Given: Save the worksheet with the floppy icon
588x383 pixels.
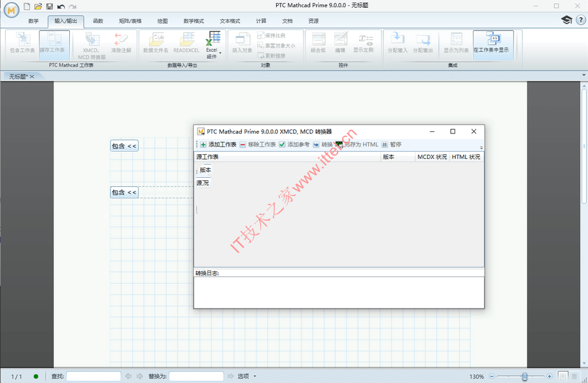Looking at the screenshot, I should 50,7.
